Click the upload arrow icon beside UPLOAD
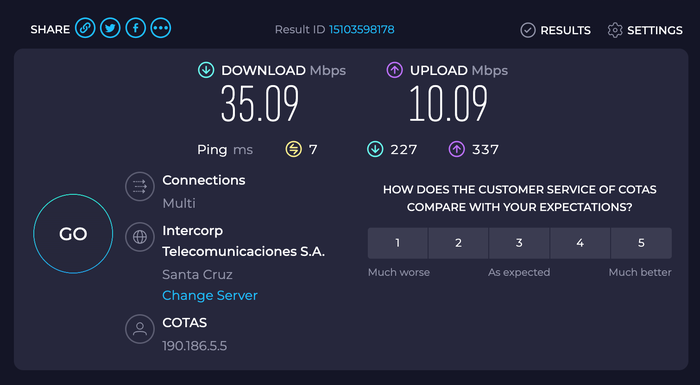This screenshot has width=700, height=385. coord(395,70)
